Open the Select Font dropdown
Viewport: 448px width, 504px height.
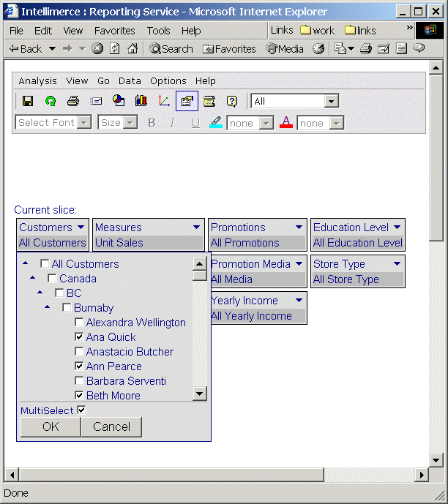[84, 123]
